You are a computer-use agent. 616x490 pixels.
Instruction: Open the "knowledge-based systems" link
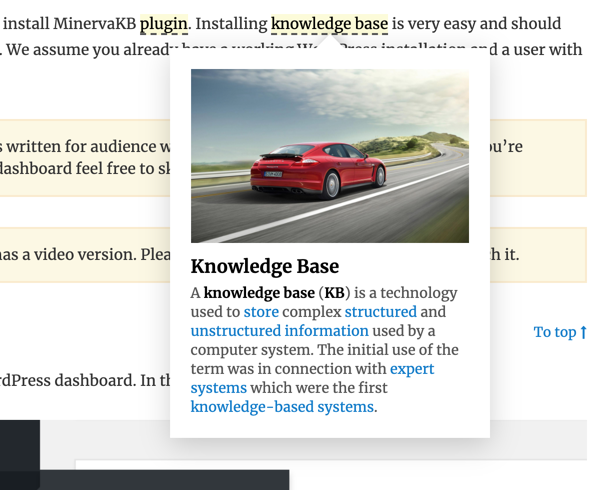282,407
